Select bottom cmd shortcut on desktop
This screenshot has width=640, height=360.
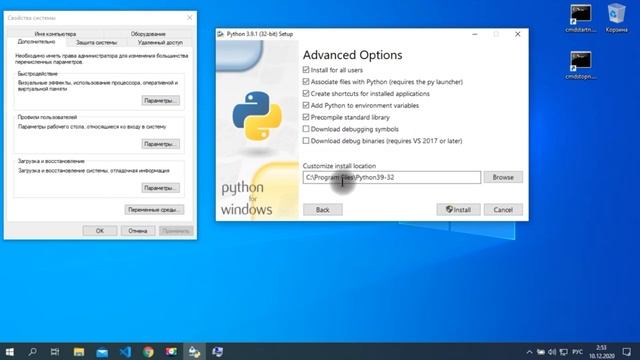581,64
